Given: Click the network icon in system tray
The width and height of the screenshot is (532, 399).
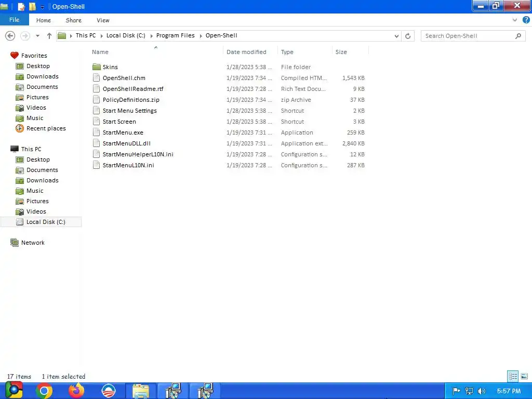Looking at the screenshot, I should point(469,391).
